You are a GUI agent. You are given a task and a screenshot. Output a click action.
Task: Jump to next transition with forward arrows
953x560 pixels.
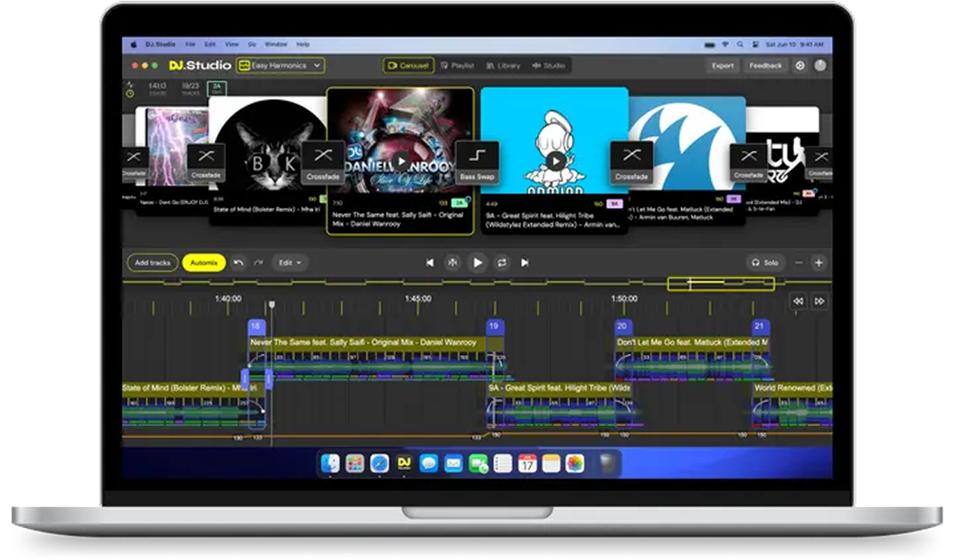point(819,301)
